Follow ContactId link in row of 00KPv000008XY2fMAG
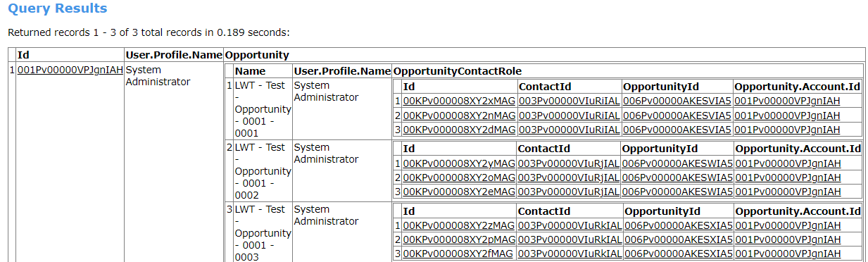This screenshot has width=868, height=262. [570, 254]
